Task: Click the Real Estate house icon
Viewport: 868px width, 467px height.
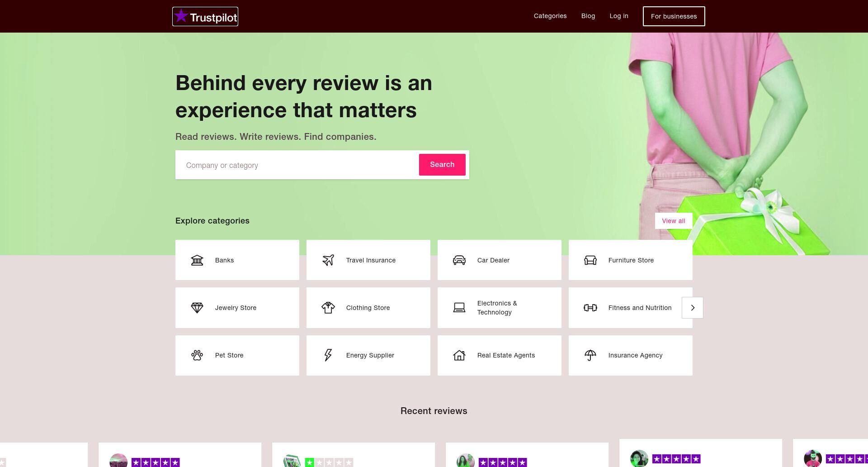Action: pos(459,355)
